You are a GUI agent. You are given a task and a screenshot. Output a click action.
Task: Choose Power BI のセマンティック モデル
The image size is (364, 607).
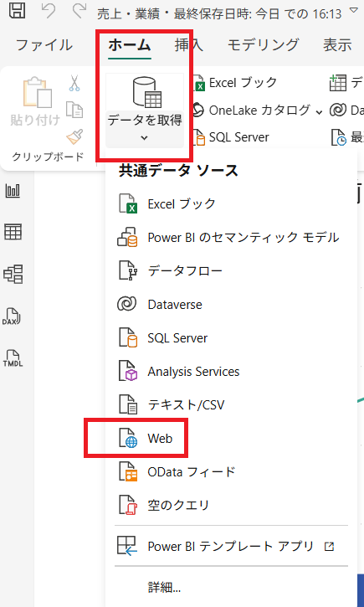click(x=231, y=237)
